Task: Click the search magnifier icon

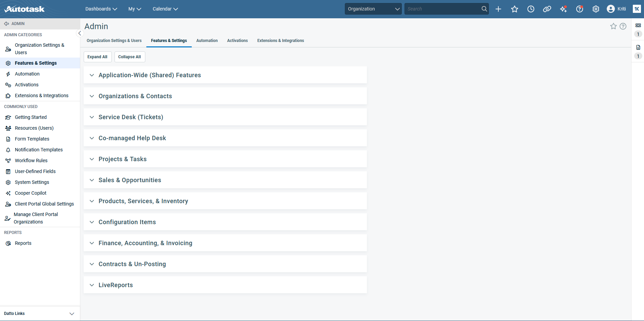Action: click(484, 9)
